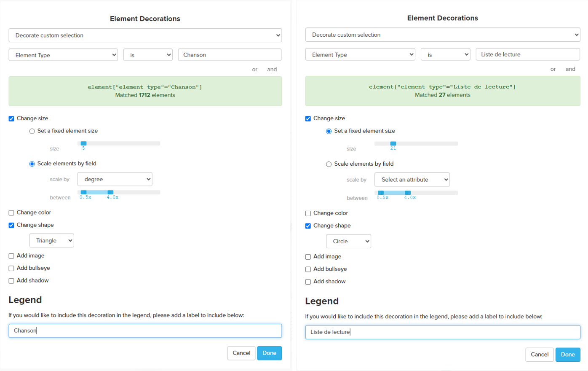Click size slider handle showing 5
Image resolution: width=588 pixels, height=371 pixels.
pyautogui.click(x=83, y=143)
